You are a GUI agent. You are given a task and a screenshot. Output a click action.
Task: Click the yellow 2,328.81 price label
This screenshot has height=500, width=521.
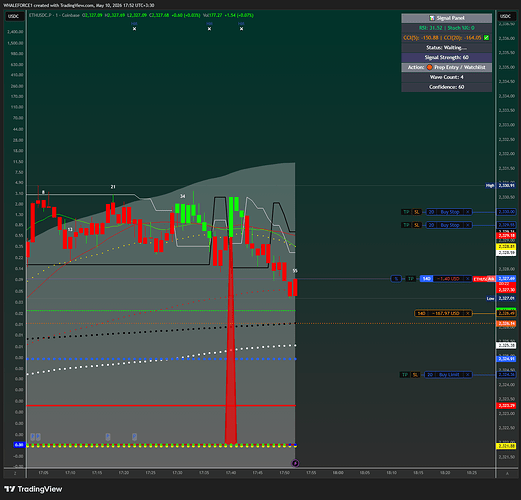[x=506, y=247]
